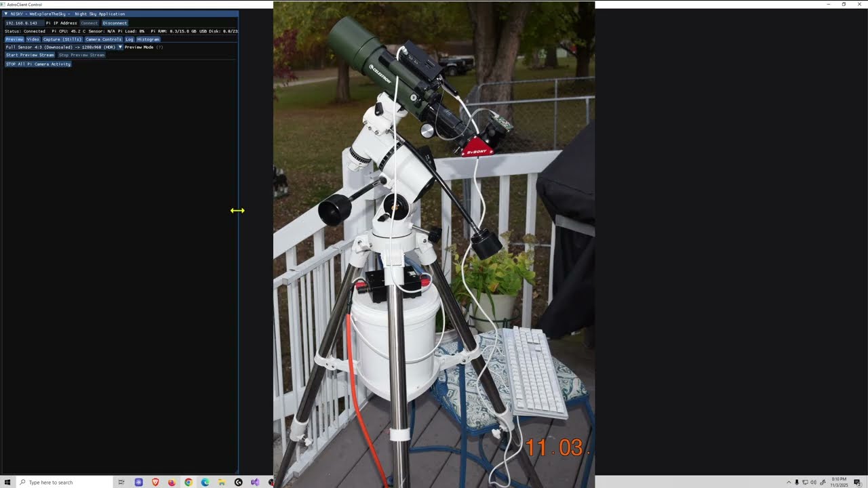Click the AstroClient Control title bar icon

tap(3, 4)
